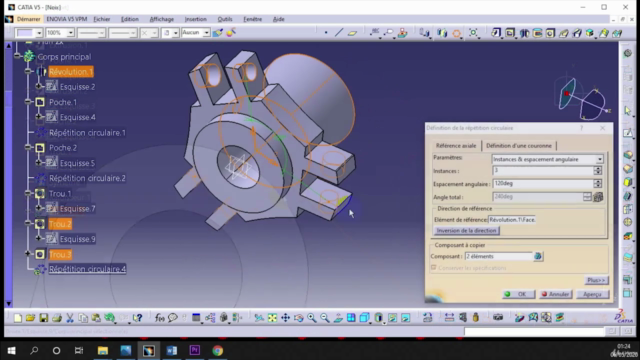Click the Instances input field

(x=543, y=171)
